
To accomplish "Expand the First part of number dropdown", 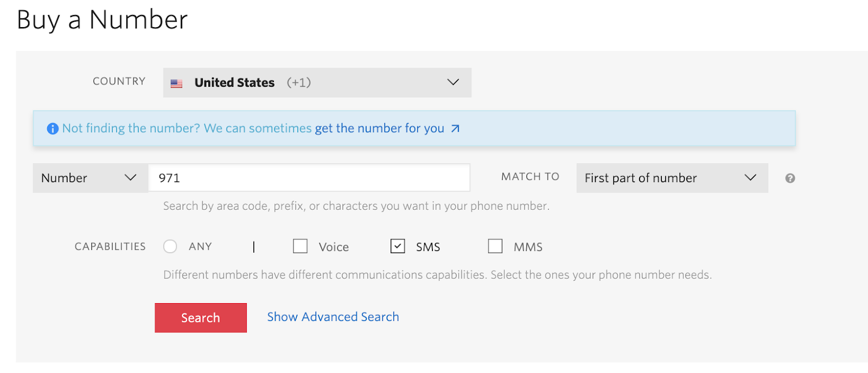I will pyautogui.click(x=672, y=178).
